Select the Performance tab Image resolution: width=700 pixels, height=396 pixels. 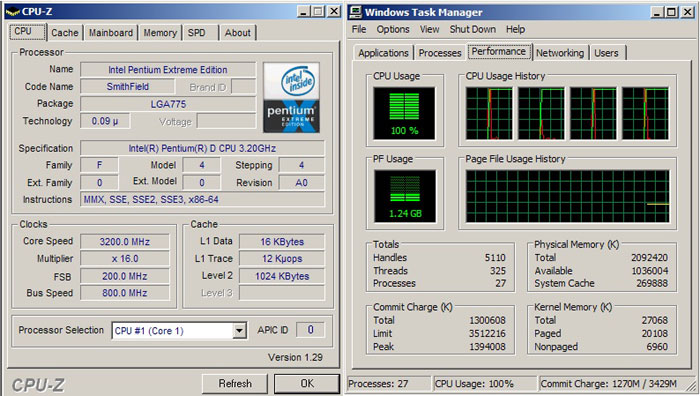pos(499,51)
